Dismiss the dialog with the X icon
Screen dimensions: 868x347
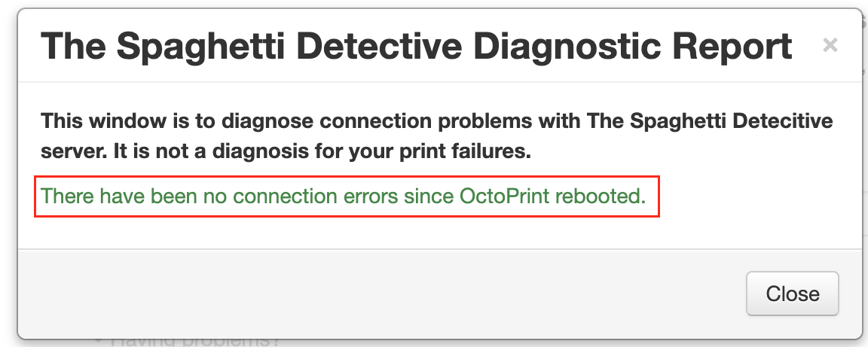(x=830, y=46)
